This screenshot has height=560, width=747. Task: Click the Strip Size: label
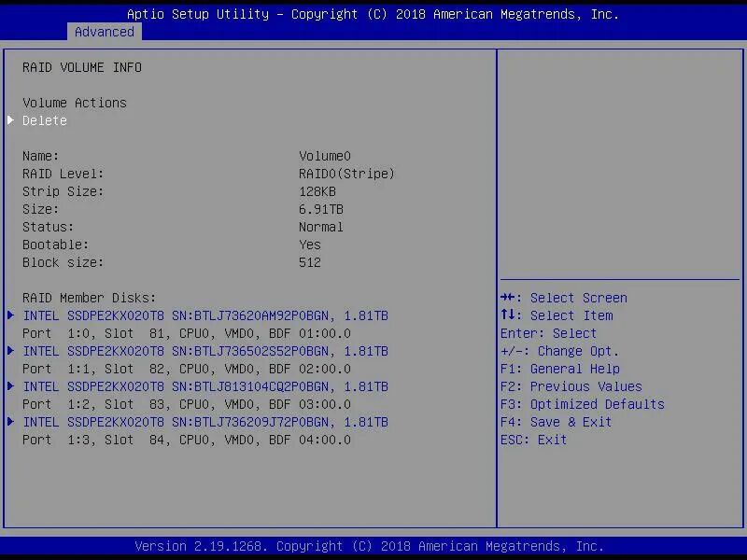tap(63, 191)
